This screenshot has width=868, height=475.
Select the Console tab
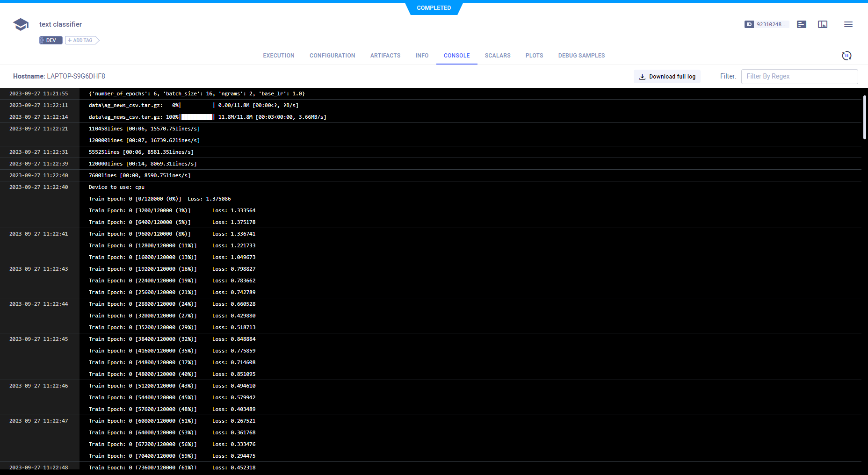[456, 56]
